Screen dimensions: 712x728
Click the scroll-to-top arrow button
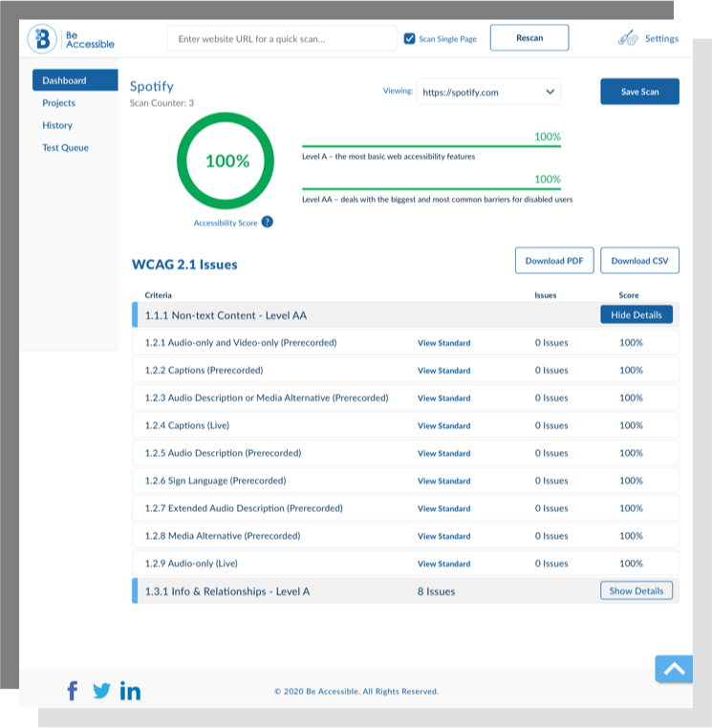tap(674, 669)
